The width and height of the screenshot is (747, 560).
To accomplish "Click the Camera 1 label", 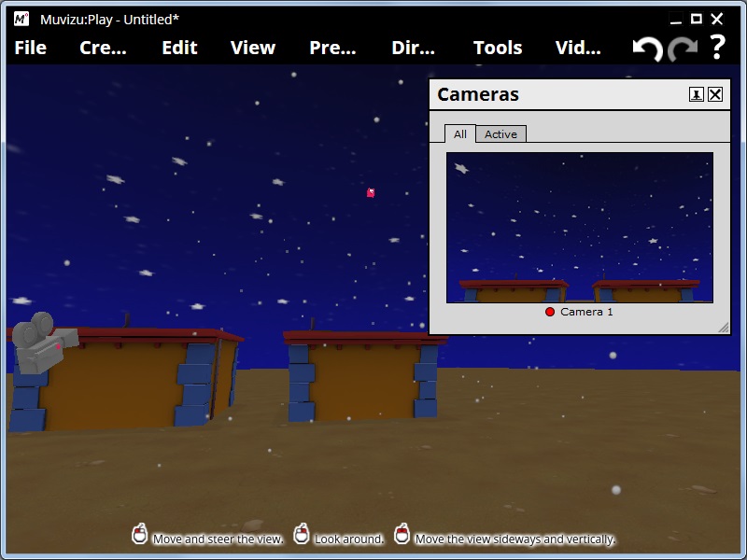I will tap(586, 312).
